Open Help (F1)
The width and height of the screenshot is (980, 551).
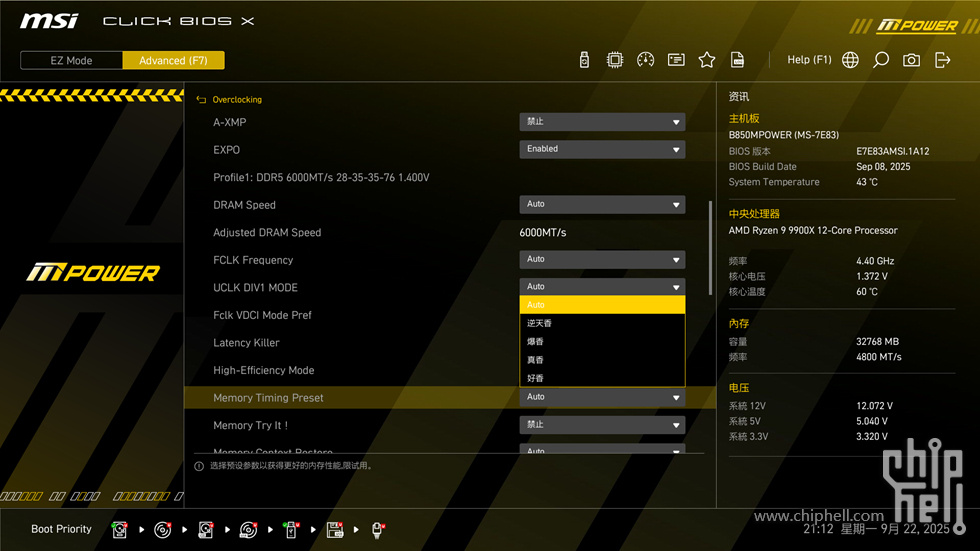[809, 60]
